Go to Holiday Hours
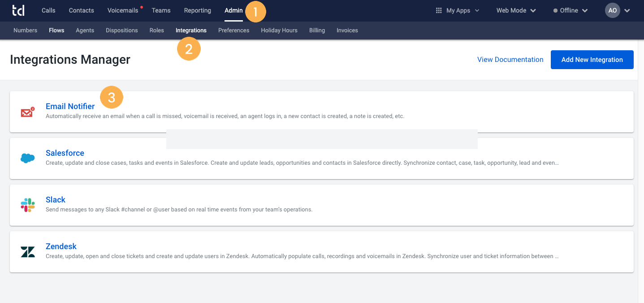This screenshot has width=644, height=303. (x=279, y=30)
